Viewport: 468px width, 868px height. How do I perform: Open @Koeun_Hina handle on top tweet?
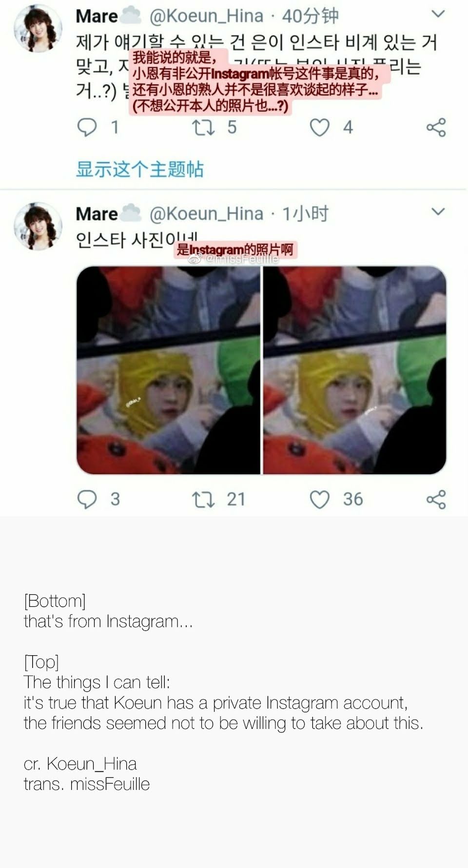click(x=206, y=16)
